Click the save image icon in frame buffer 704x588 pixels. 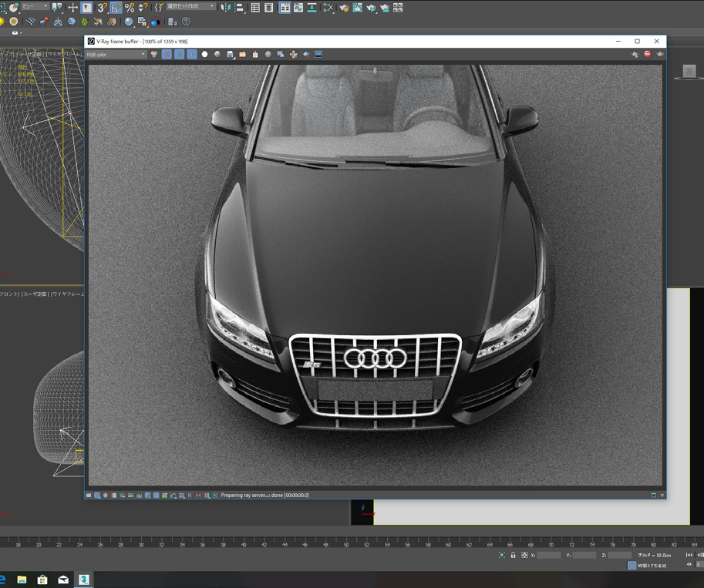(x=230, y=55)
